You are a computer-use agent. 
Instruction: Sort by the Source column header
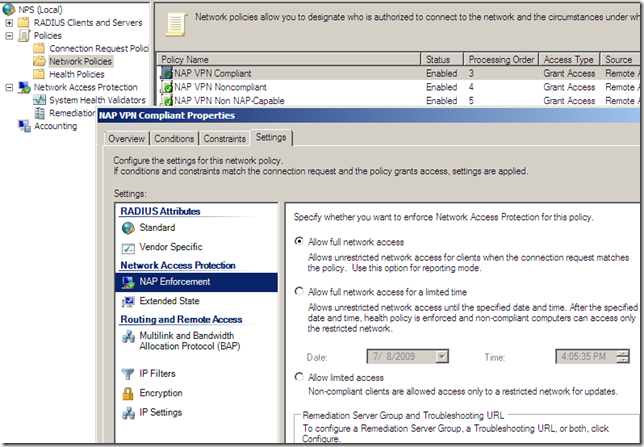[x=620, y=60]
